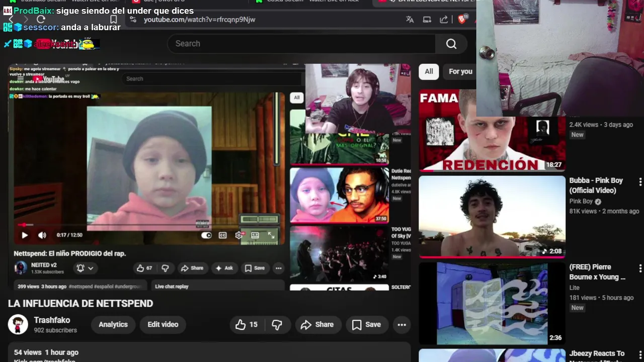Image resolution: width=644 pixels, height=362 pixels.
Task: Click the Ask button under embedded video
Action: pyautogui.click(x=224, y=268)
